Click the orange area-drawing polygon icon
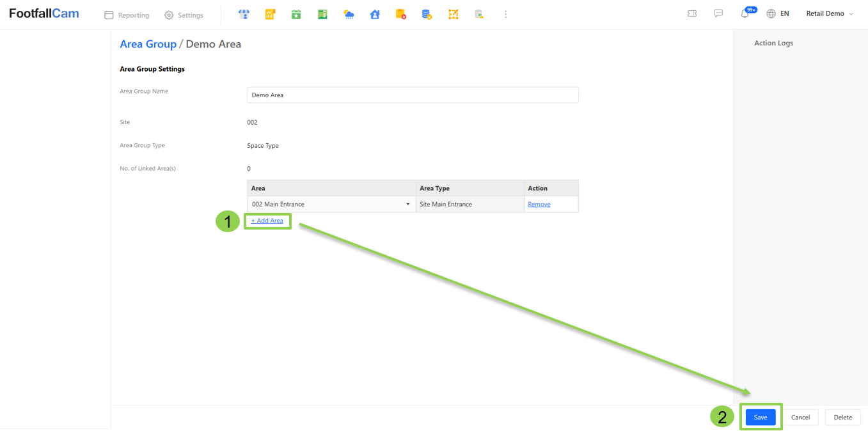This screenshot has height=431, width=868. pos(453,14)
